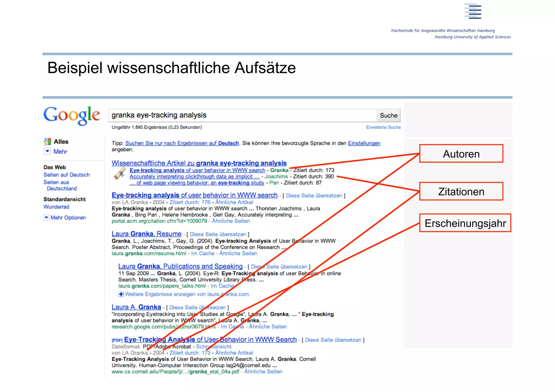Click 'Zitiert durch: 390' text

314,176
